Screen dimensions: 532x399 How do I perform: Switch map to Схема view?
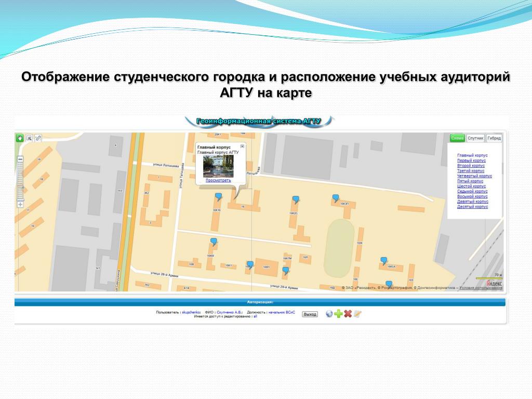pyautogui.click(x=457, y=138)
